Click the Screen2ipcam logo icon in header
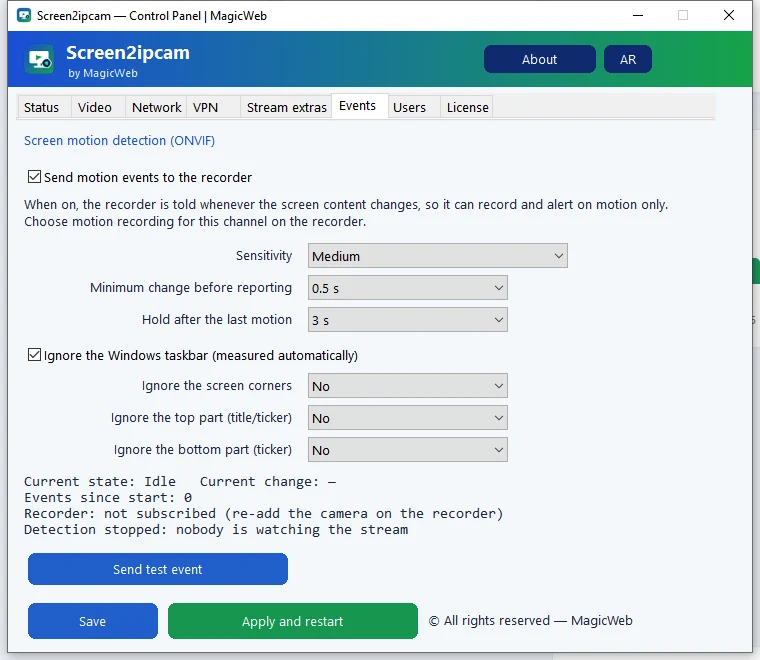The height and width of the screenshot is (660, 760). (x=39, y=59)
